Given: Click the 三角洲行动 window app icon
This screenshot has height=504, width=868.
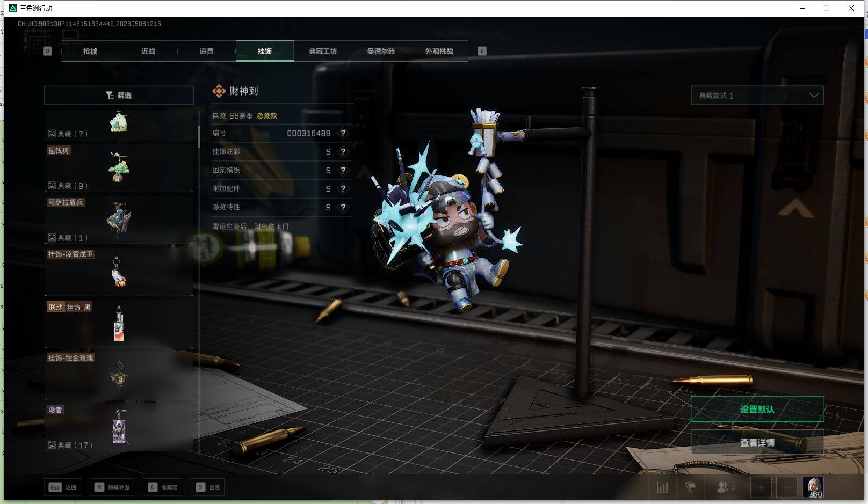Looking at the screenshot, I should pyautogui.click(x=13, y=8).
